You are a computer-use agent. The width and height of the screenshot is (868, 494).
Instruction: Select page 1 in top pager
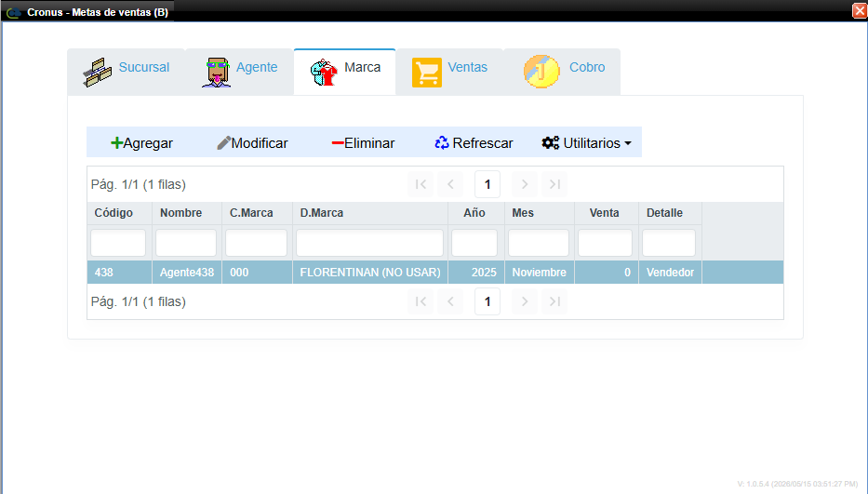point(487,184)
